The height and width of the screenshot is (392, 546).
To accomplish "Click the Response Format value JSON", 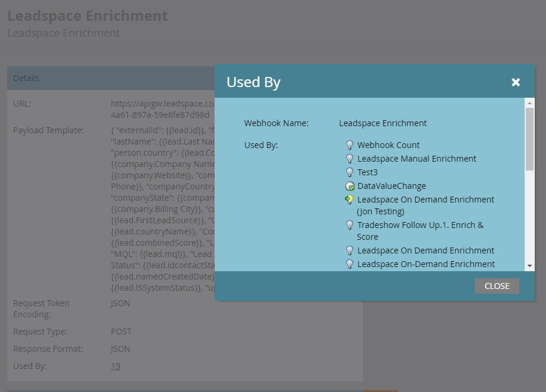I will coord(120,349).
